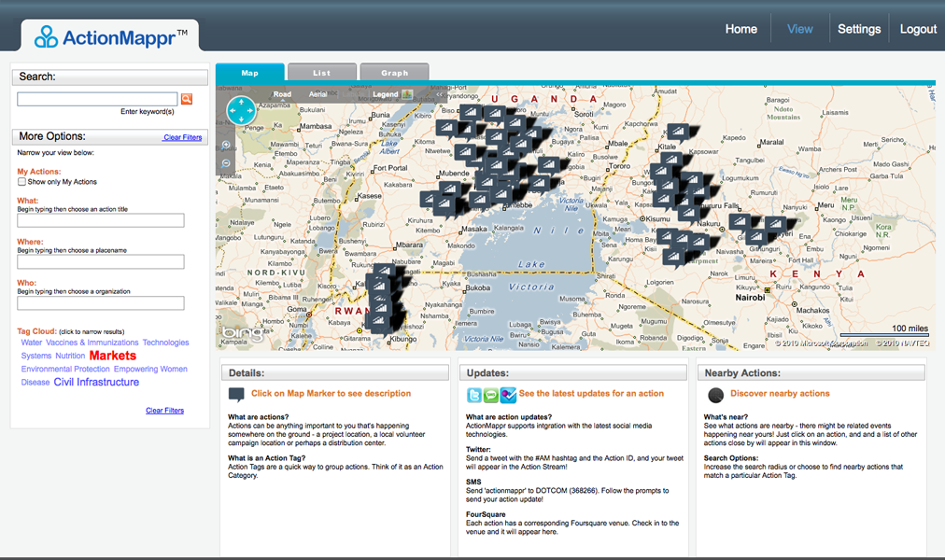The width and height of the screenshot is (945, 560).
Task: Click 'Click on Map Marker to see description'
Action: click(x=331, y=393)
